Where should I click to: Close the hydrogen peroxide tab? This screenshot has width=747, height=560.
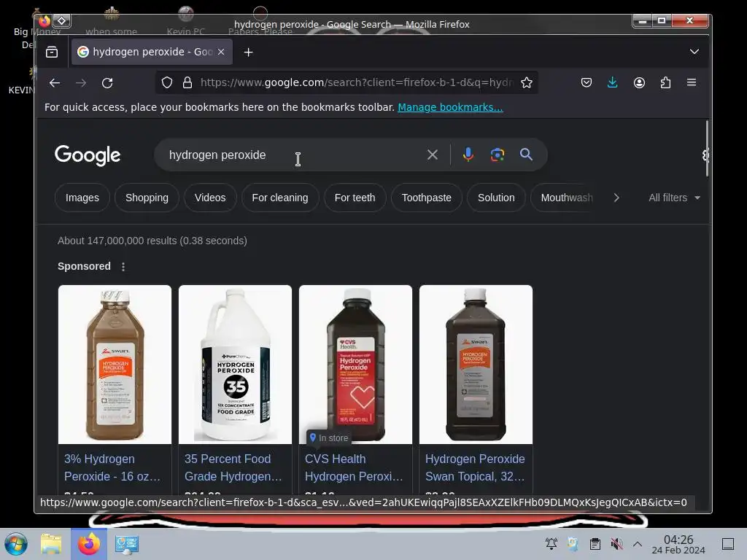pos(221,52)
